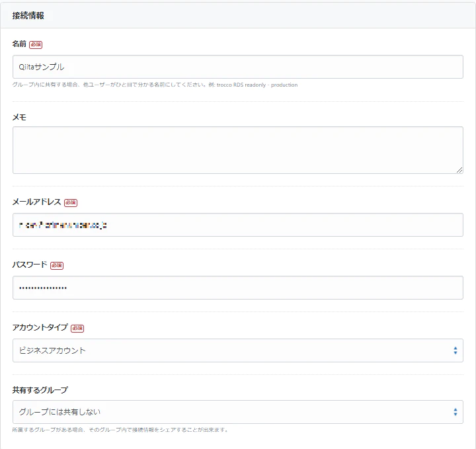
Task: Click the メールアドレス field label
Action: 36,202
